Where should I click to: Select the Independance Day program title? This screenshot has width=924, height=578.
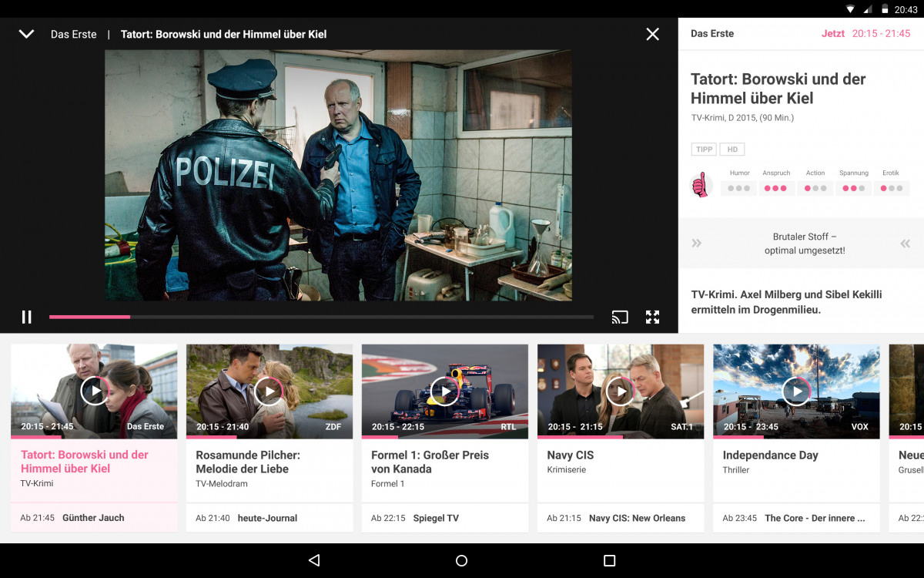(x=770, y=455)
